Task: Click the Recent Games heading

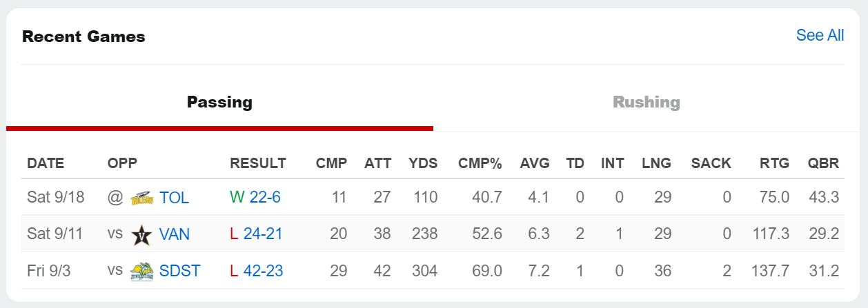Action: pos(83,37)
